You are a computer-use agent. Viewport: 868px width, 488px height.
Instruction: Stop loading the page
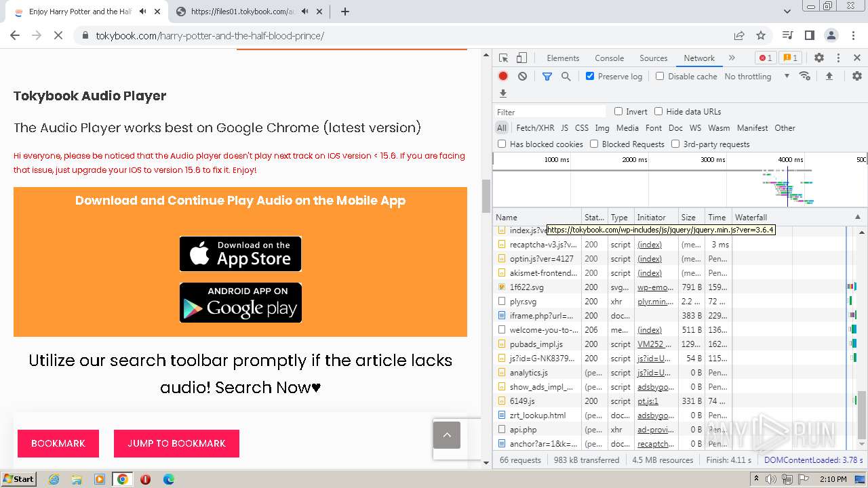coord(58,35)
